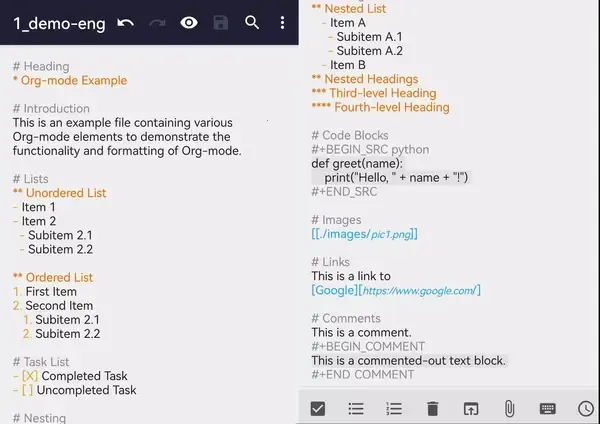This screenshot has height=424, width=600.
Task: Open the three-dot overflow menu
Action: [x=282, y=23]
